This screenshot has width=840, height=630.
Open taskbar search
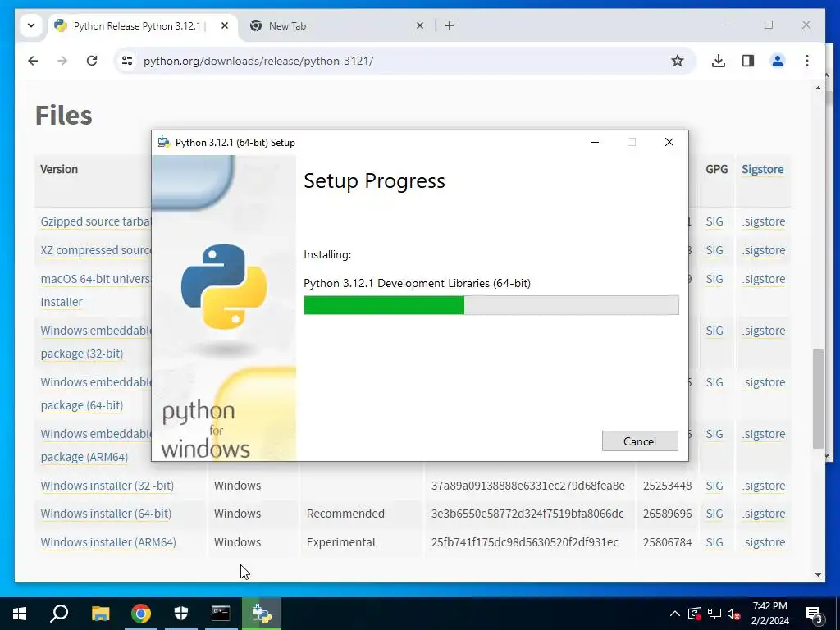(59, 614)
